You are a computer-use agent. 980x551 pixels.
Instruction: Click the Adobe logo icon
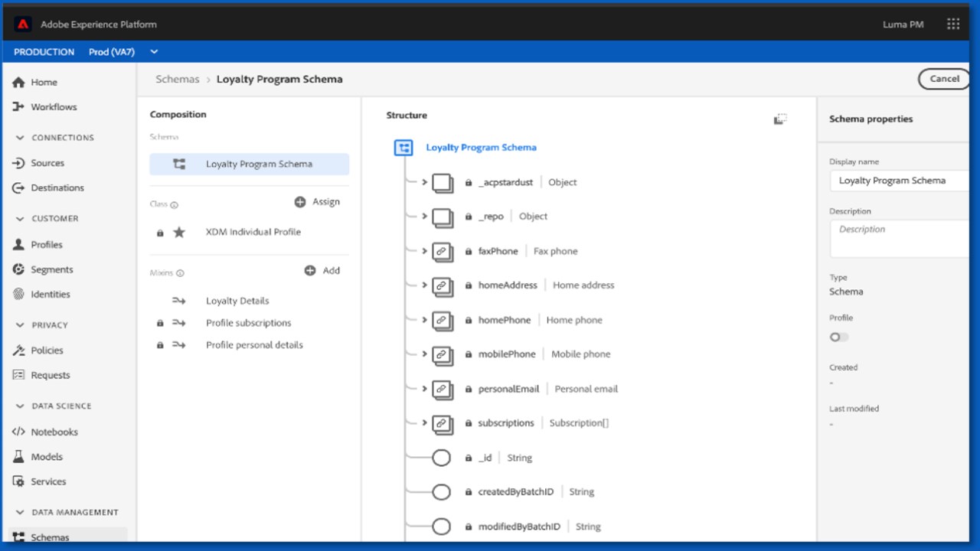[x=22, y=24]
